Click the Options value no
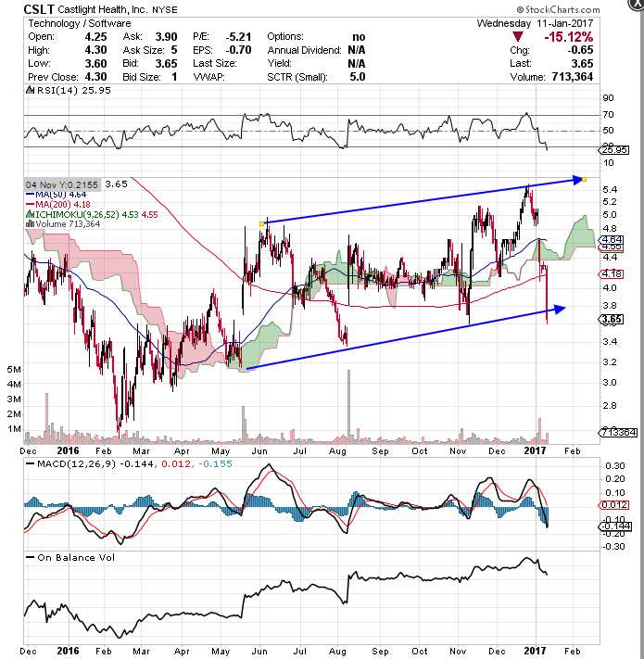The height and width of the screenshot is (659, 644). tap(359, 37)
